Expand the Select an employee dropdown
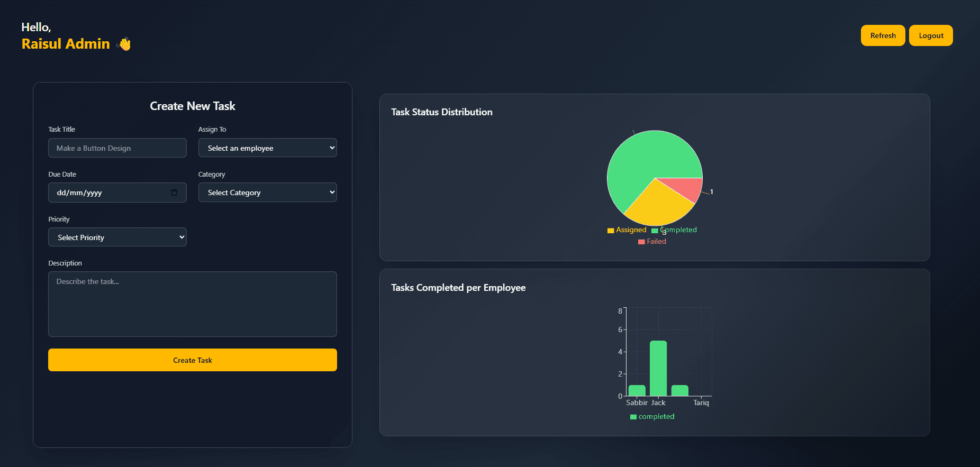This screenshot has height=467, width=980. coord(267,148)
